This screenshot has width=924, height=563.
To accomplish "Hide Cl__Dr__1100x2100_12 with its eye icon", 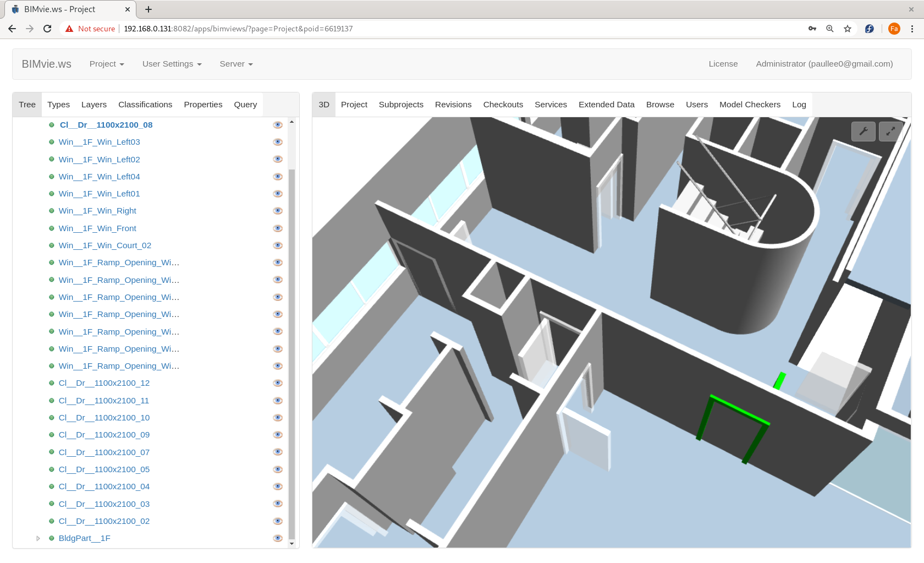I will (x=278, y=382).
